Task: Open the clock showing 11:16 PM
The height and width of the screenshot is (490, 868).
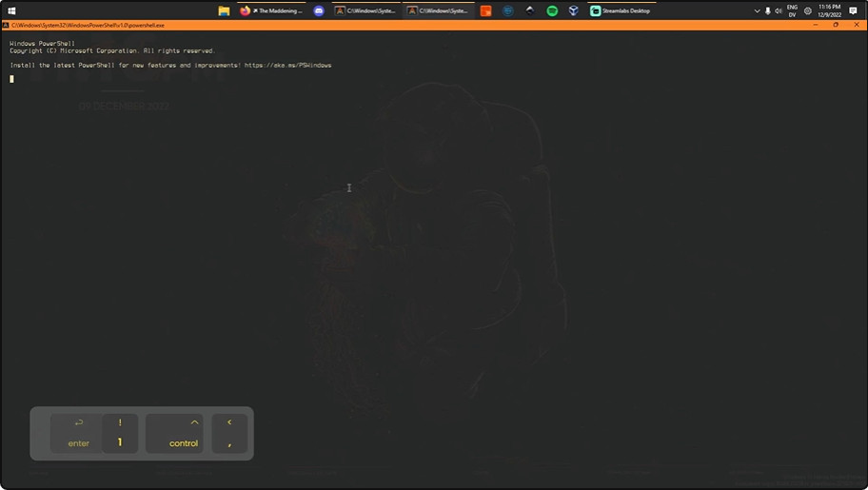Action: click(x=829, y=10)
